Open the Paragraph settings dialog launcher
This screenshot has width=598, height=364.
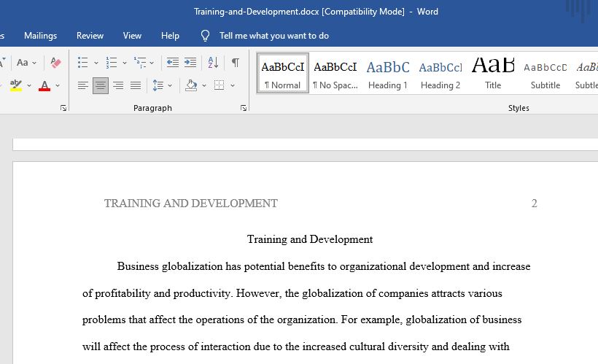244,109
